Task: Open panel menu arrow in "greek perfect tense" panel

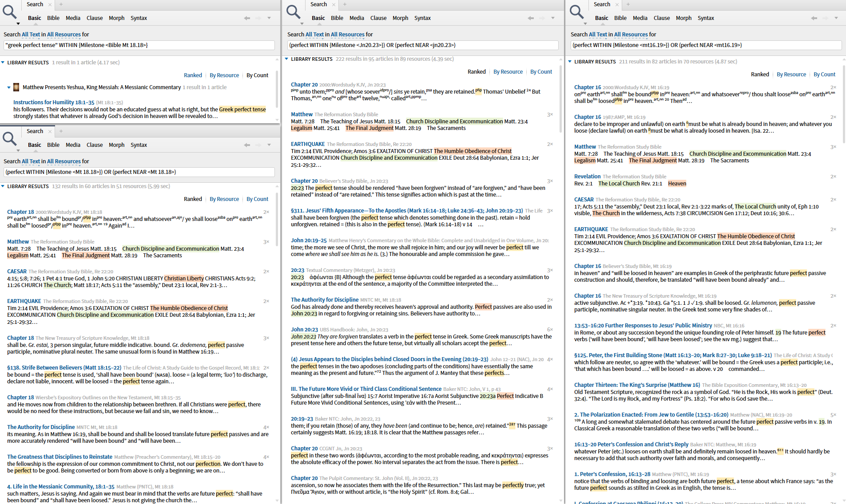Action: click(x=269, y=18)
